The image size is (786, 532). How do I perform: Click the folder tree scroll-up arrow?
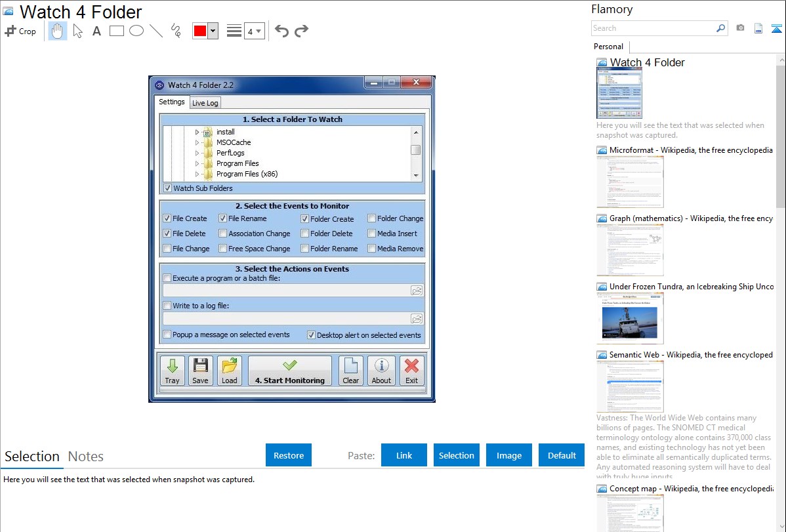tap(415, 133)
